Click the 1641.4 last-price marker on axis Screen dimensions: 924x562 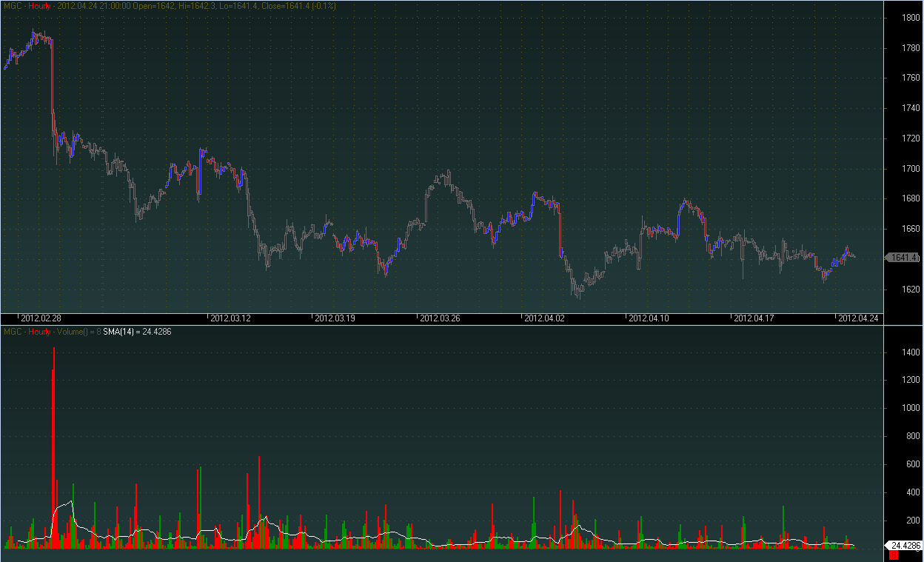tap(903, 258)
